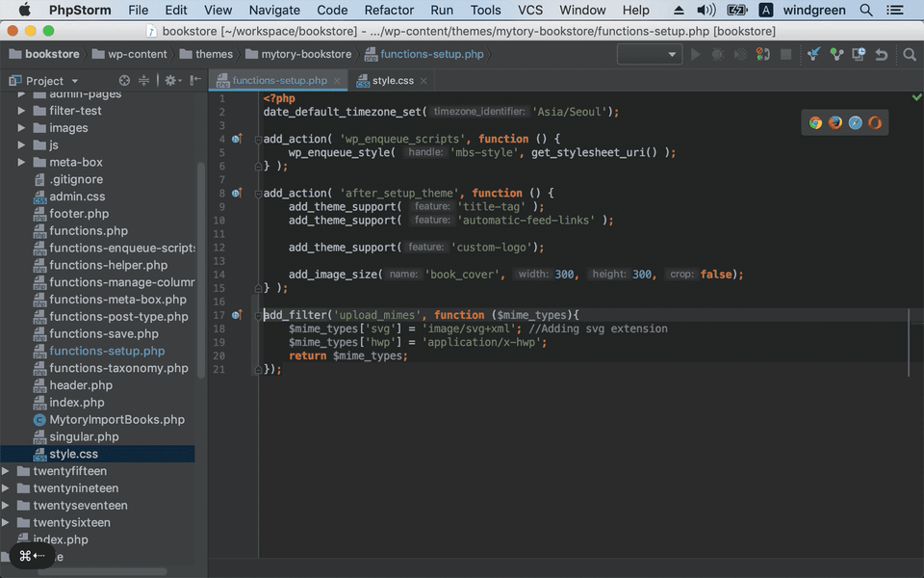Toggle fold marker at line 8 add_action

[258, 194]
